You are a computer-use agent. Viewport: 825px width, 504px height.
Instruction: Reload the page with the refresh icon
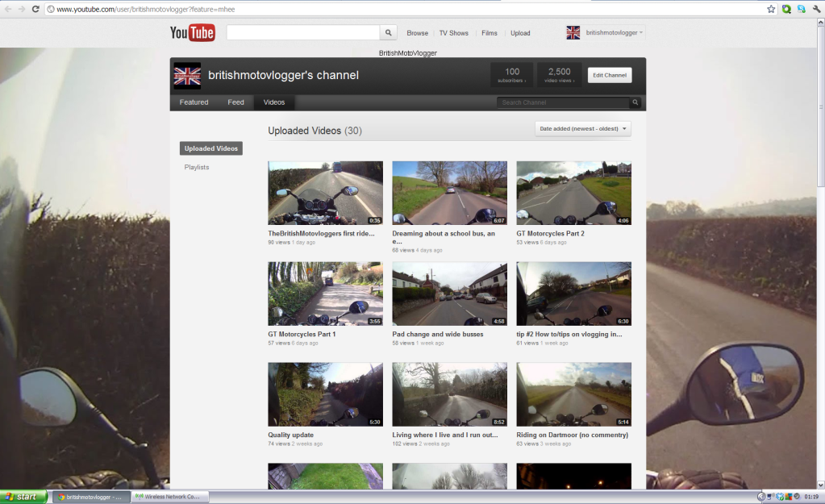(35, 9)
